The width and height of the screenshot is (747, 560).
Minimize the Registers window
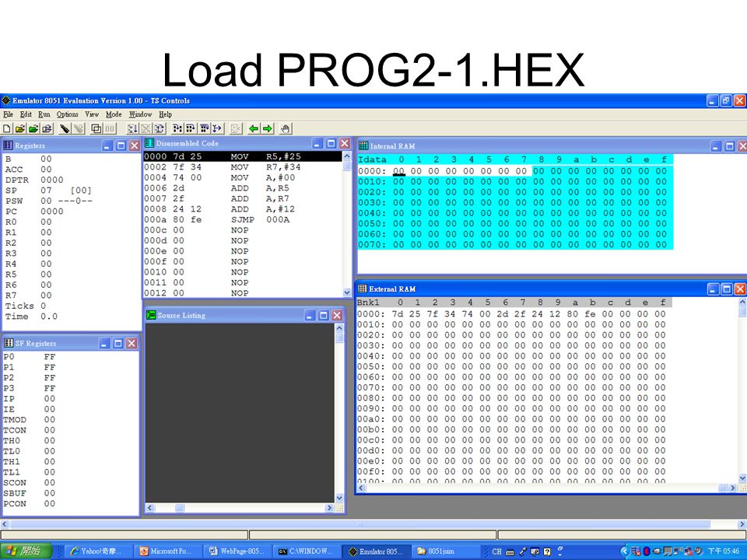coord(107,145)
